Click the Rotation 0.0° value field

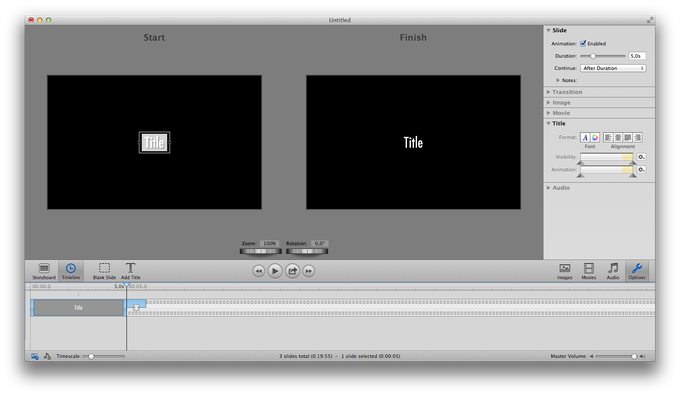320,243
